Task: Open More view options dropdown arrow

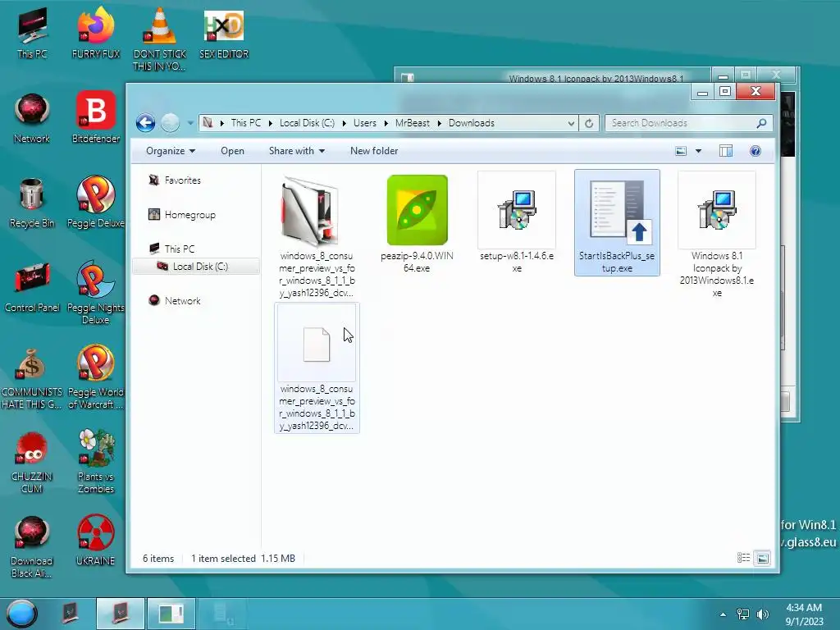Action: point(698,152)
